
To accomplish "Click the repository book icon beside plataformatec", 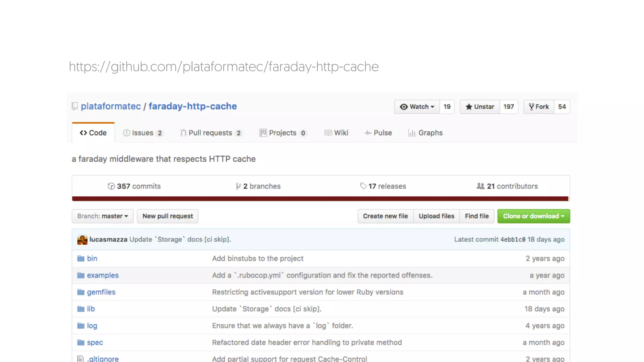I will (75, 106).
